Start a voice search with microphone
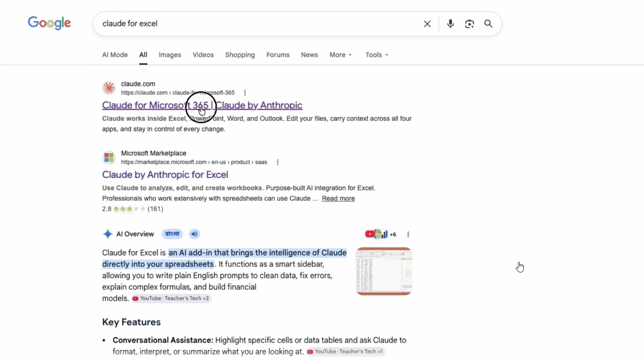This screenshot has height=362, width=644. point(451,24)
